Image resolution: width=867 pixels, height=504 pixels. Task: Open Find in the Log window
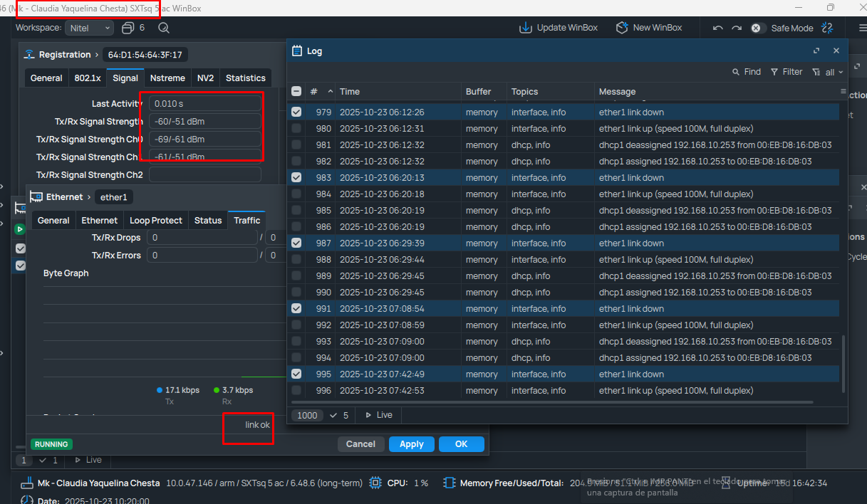click(746, 72)
